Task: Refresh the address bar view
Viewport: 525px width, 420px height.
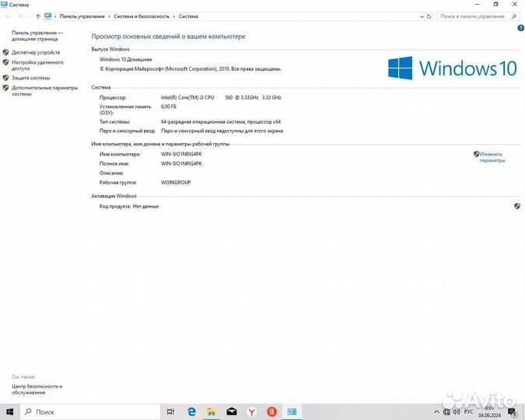Action: coord(429,16)
